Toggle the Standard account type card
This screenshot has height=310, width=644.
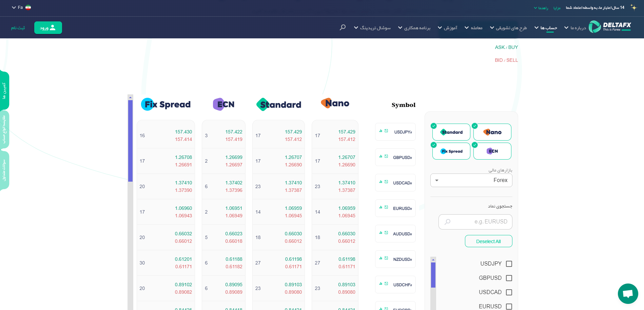pyautogui.click(x=451, y=132)
